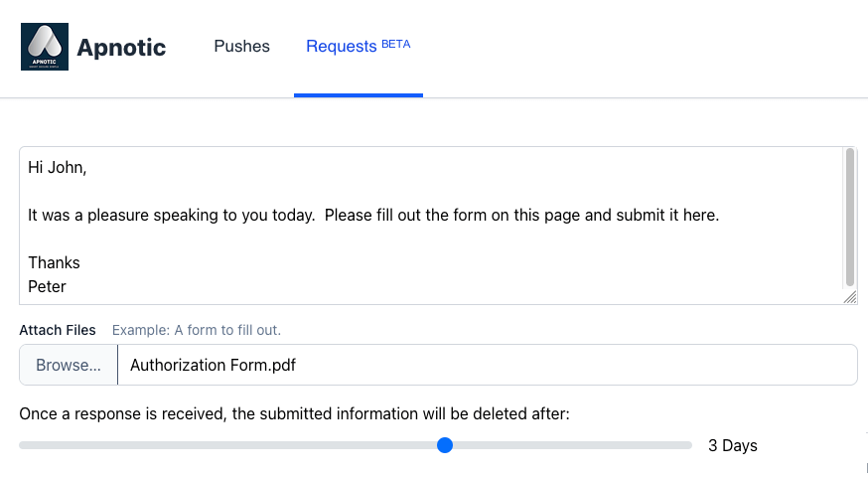Image resolution: width=868 pixels, height=477 pixels.
Task: Open the Pushes tab
Action: [x=241, y=47]
